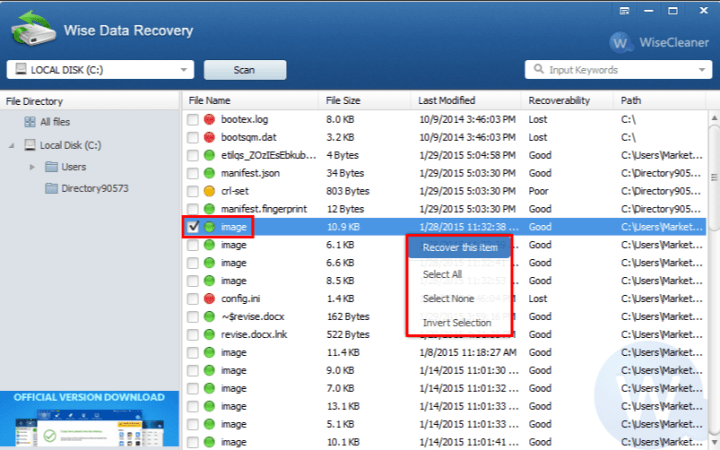720x450 pixels.
Task: Sort by Recoverability column header
Action: 567,101
